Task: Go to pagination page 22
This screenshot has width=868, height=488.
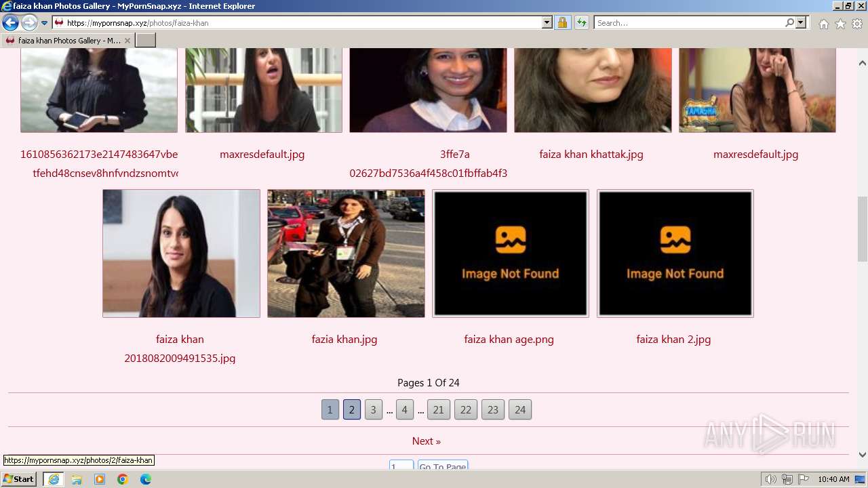Action: pos(466,409)
